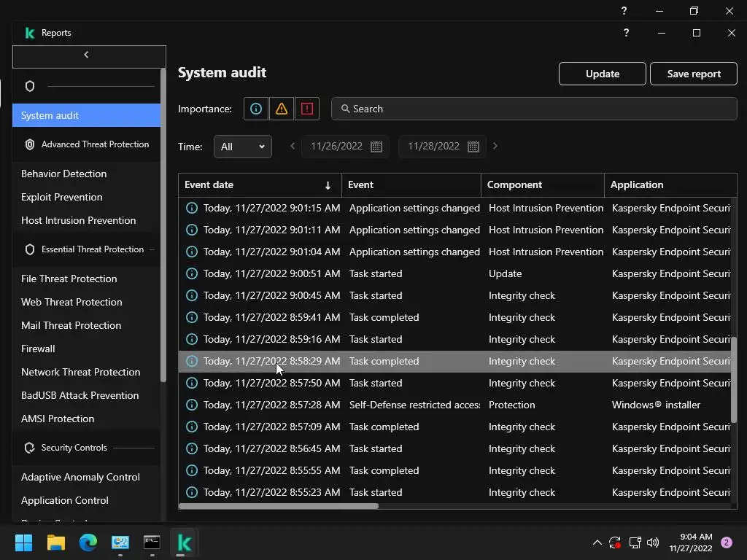
Task: Open the Windows Start menu
Action: [x=23, y=542]
